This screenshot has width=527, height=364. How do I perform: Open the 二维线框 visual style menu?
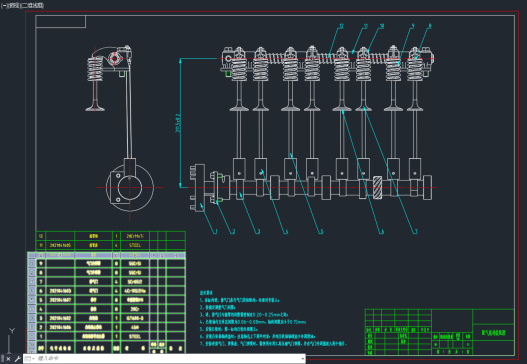point(32,5)
